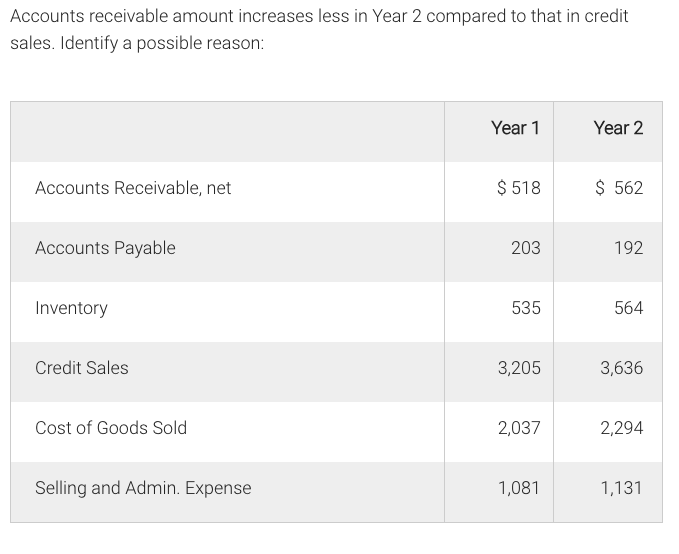The height and width of the screenshot is (554, 679).
Task: Click the Selling and Admin. Expense label
Action: tap(143, 488)
